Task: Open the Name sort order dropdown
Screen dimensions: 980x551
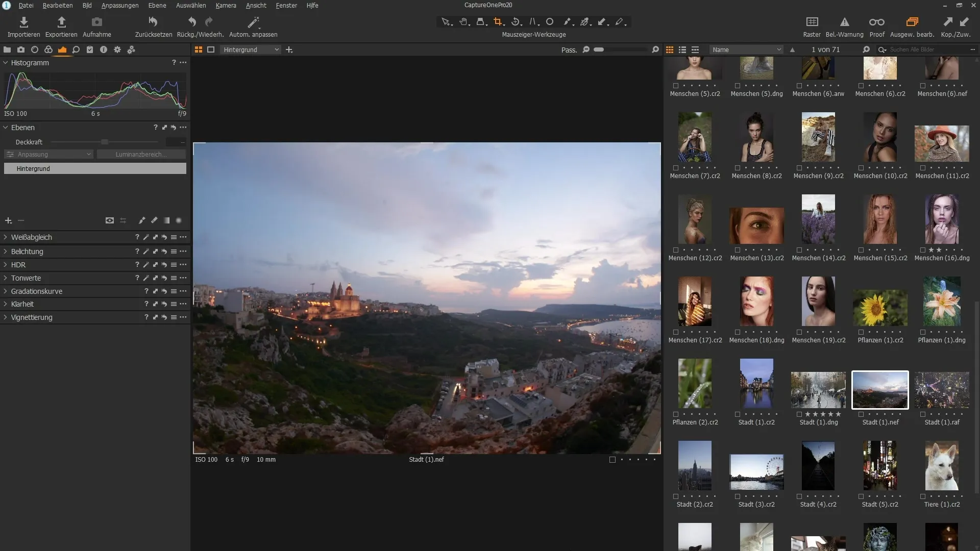Action: (746, 49)
